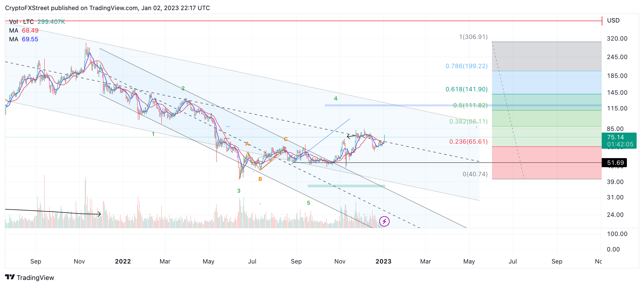Select the blue MA 69.55 indicator legend

(x=24, y=39)
